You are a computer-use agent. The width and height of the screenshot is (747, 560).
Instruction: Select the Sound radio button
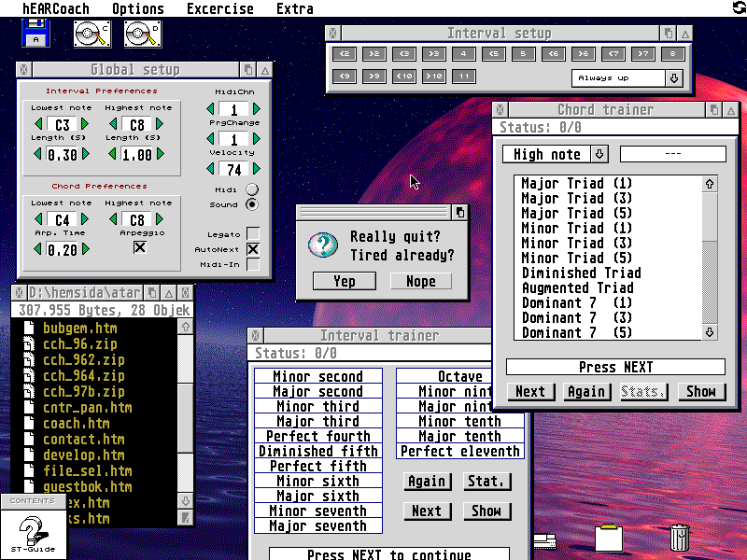point(252,204)
